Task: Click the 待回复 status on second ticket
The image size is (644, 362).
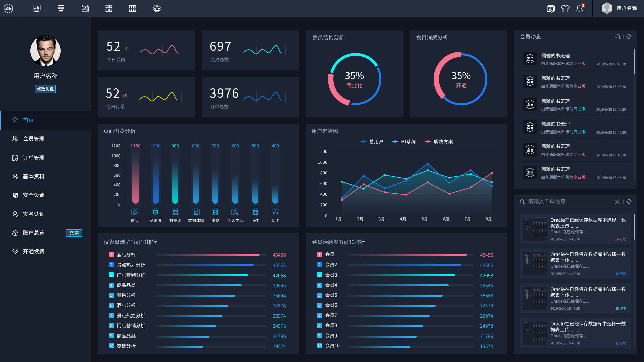Action: tap(621, 274)
